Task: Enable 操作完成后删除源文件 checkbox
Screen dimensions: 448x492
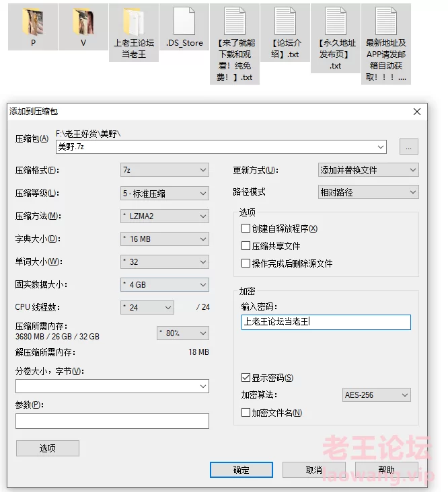Action: tap(246, 263)
